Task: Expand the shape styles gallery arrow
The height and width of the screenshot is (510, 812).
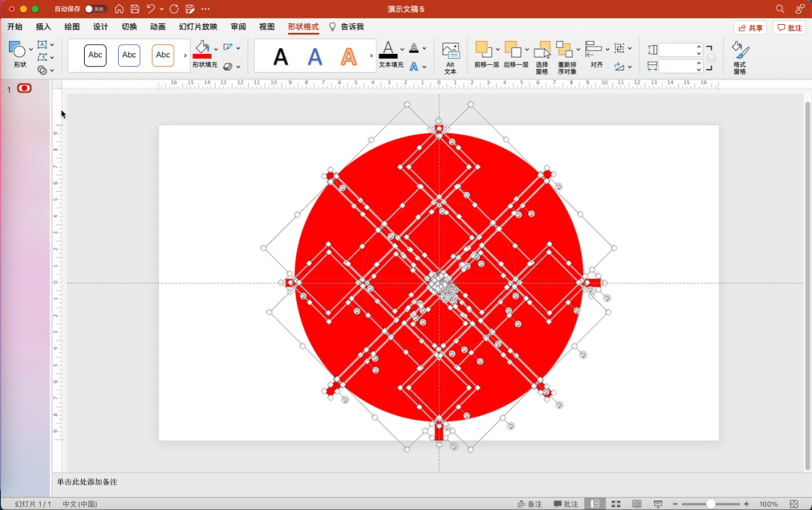Action: tap(185, 56)
